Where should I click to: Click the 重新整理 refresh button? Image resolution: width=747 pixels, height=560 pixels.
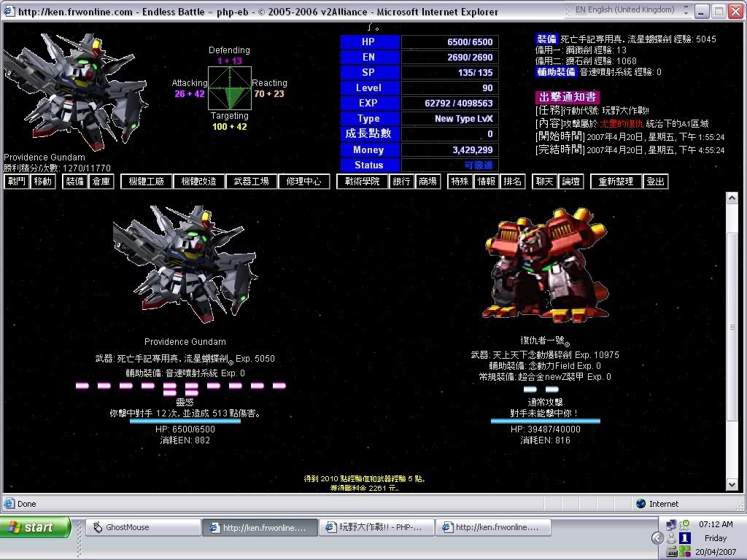click(616, 182)
